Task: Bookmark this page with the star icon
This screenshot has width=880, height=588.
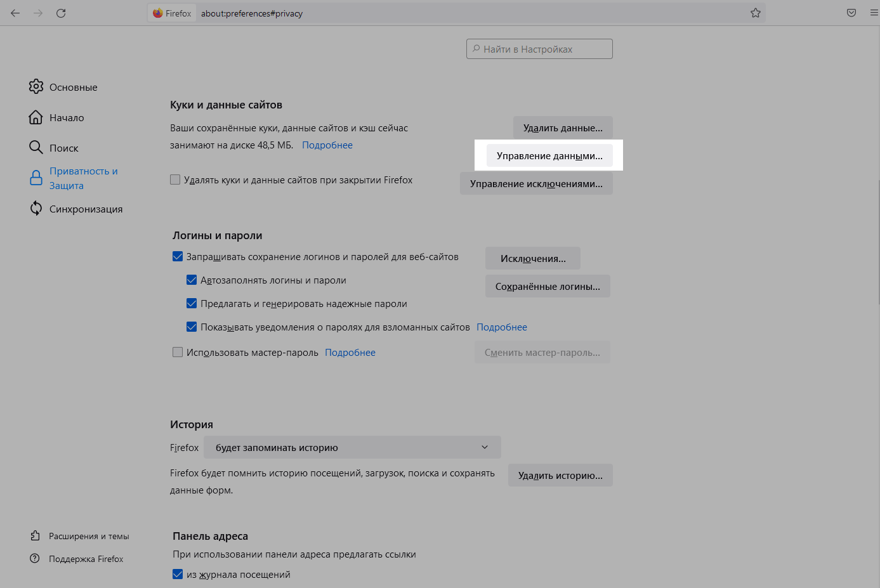Action: coord(755,13)
